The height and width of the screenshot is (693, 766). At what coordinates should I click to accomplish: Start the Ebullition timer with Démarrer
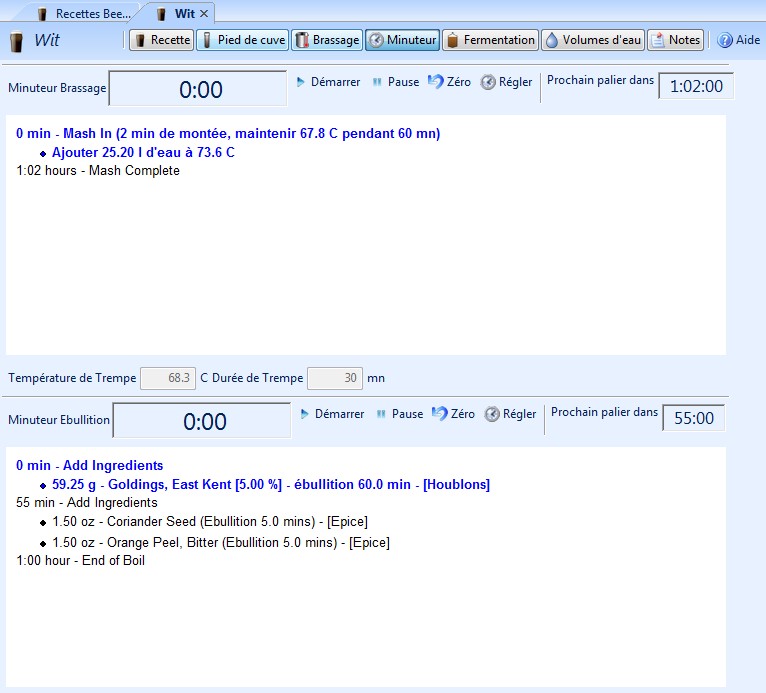point(332,414)
